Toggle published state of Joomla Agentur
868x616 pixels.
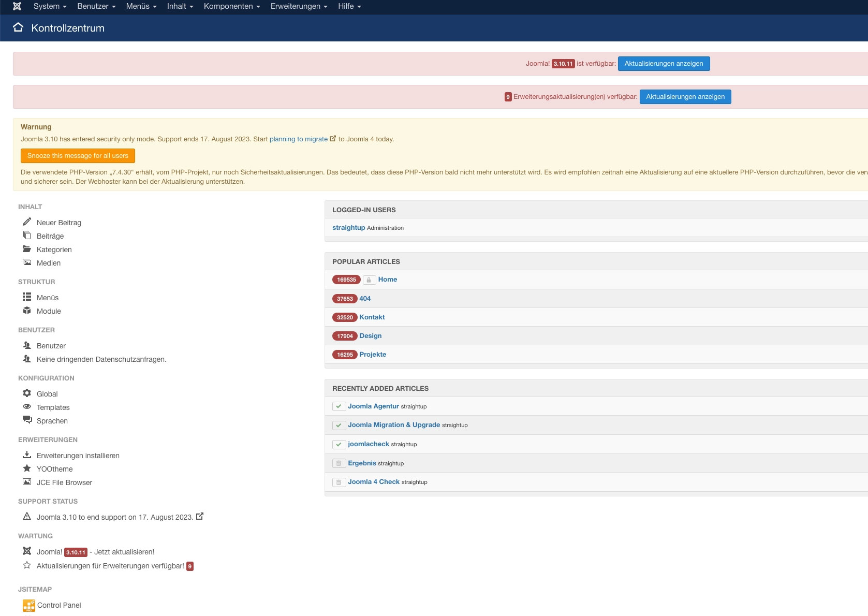[x=339, y=406]
